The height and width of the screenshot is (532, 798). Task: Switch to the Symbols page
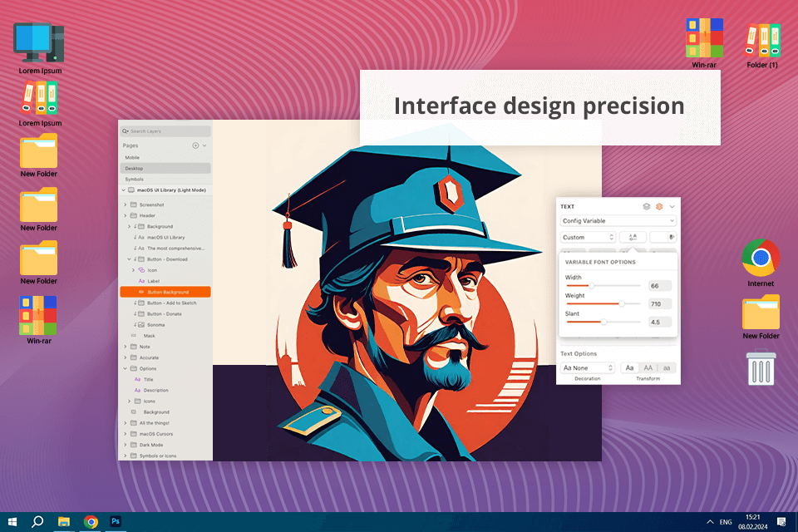coord(165,180)
